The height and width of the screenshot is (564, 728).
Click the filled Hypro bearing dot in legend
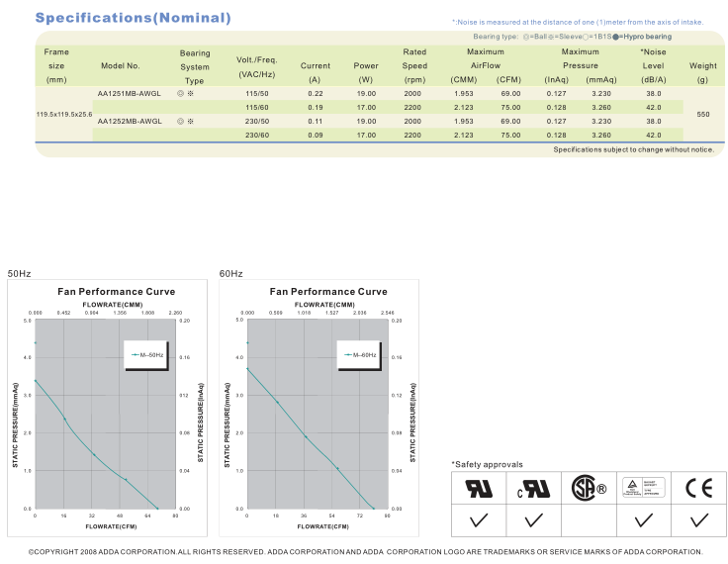[x=615, y=37]
